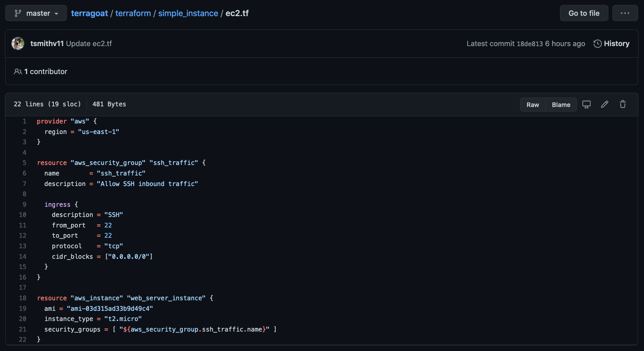This screenshot has width=644, height=351.
Task: Navigate to simple_instance folder breadcrumb
Action: click(188, 13)
